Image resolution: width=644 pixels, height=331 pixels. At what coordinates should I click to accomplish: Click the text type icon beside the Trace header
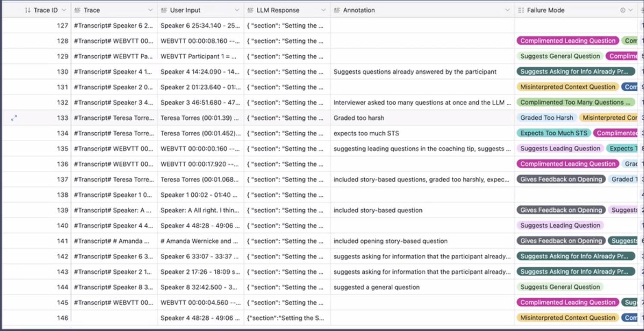[x=76, y=10]
